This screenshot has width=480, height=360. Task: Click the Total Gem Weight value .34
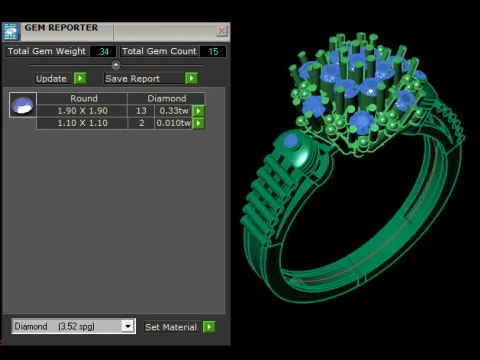(103, 51)
